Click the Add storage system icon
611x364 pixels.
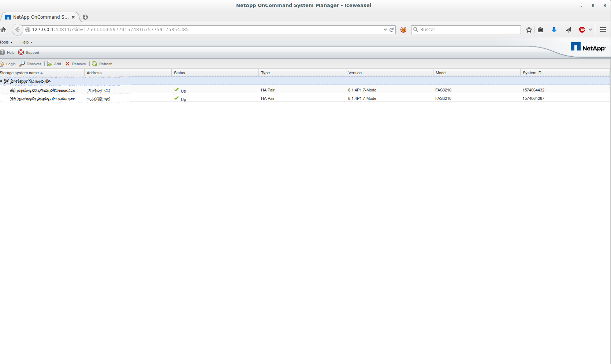tap(49, 64)
